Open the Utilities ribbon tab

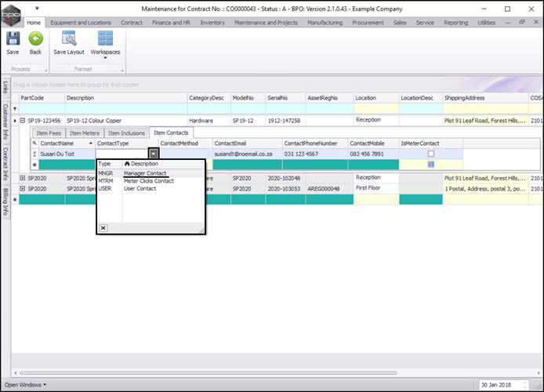pos(486,23)
